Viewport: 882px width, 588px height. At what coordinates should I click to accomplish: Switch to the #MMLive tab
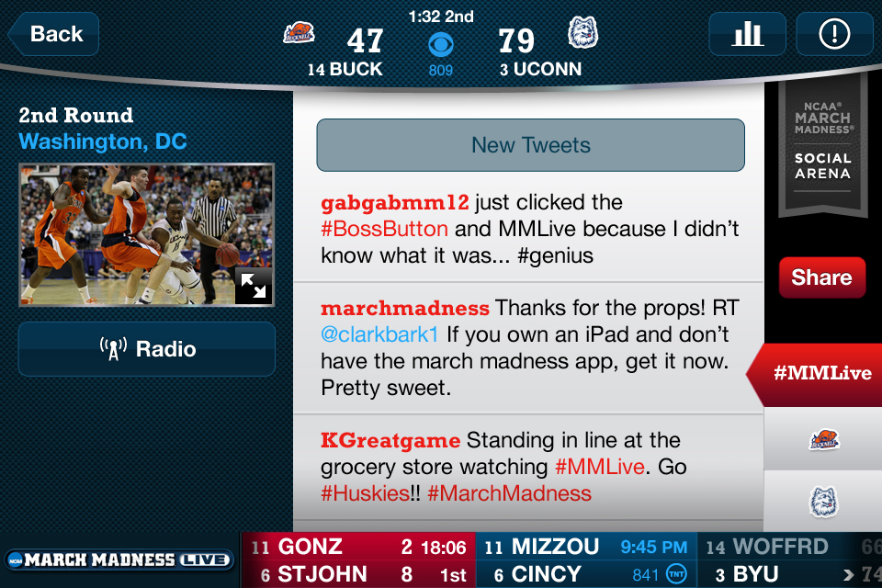(x=816, y=373)
